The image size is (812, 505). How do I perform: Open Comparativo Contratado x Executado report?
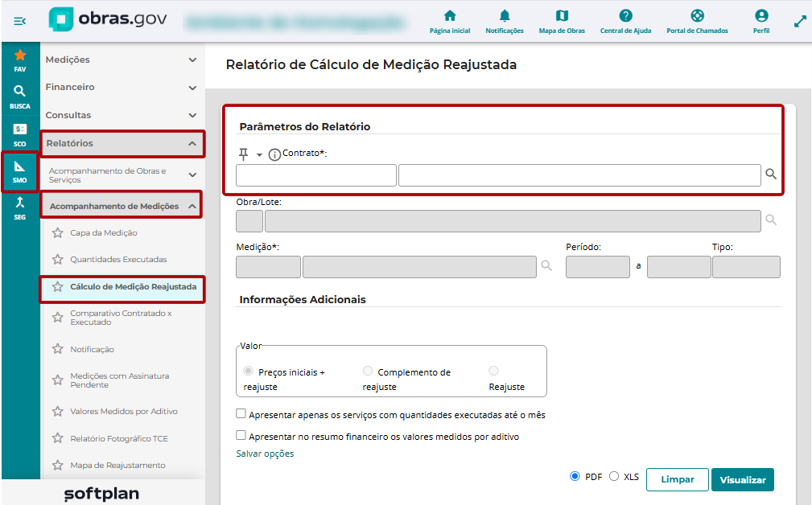pyautogui.click(x=121, y=318)
